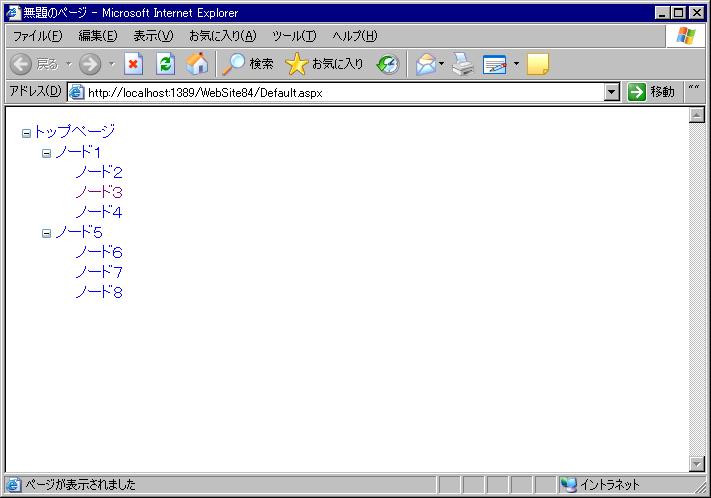Open the トップページ link
This screenshot has height=498, width=711.
click(x=74, y=132)
